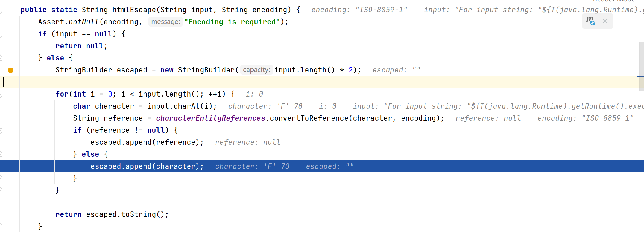Click the 'message:' parameter hint
The image size is (644, 232).
pos(165,22)
